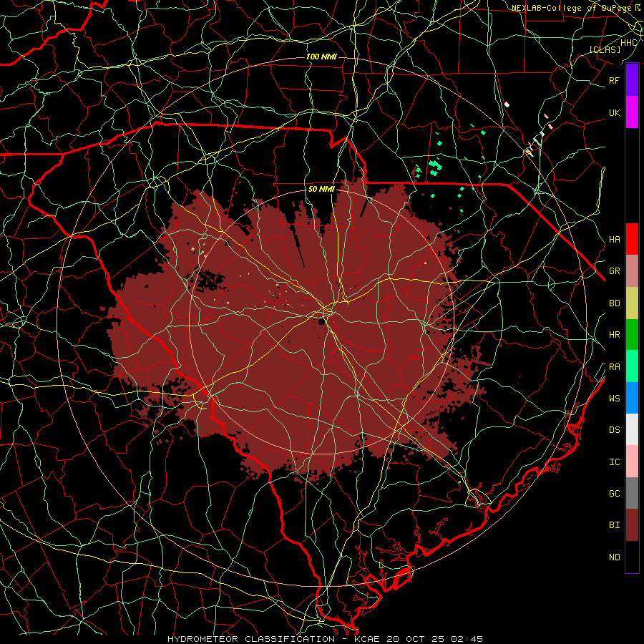Select the light pink IC legend swatch
The image size is (644, 644).
[x=632, y=462]
